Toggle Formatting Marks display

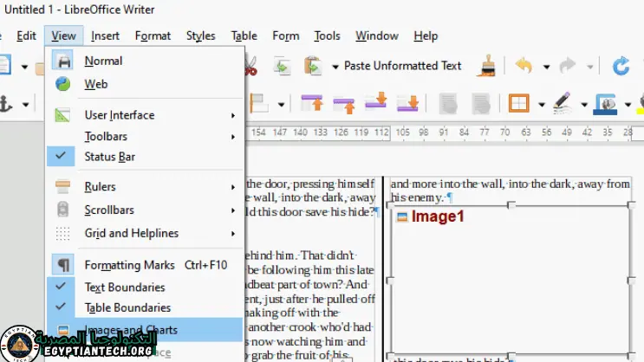[x=145, y=265]
